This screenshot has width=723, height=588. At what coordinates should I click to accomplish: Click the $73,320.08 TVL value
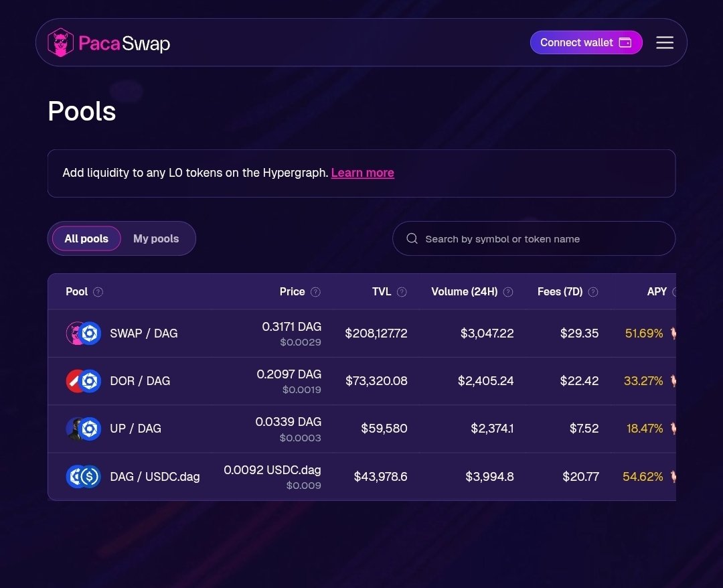376,381
